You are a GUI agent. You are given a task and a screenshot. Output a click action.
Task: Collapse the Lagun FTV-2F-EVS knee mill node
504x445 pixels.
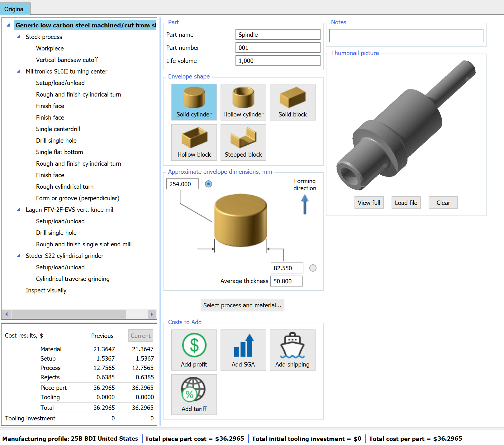(x=18, y=210)
